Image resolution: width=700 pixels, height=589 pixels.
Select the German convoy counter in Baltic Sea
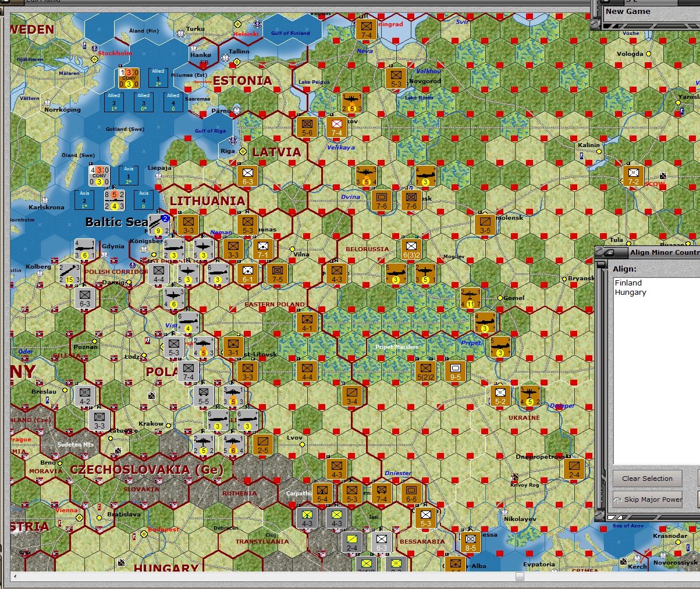[100, 176]
